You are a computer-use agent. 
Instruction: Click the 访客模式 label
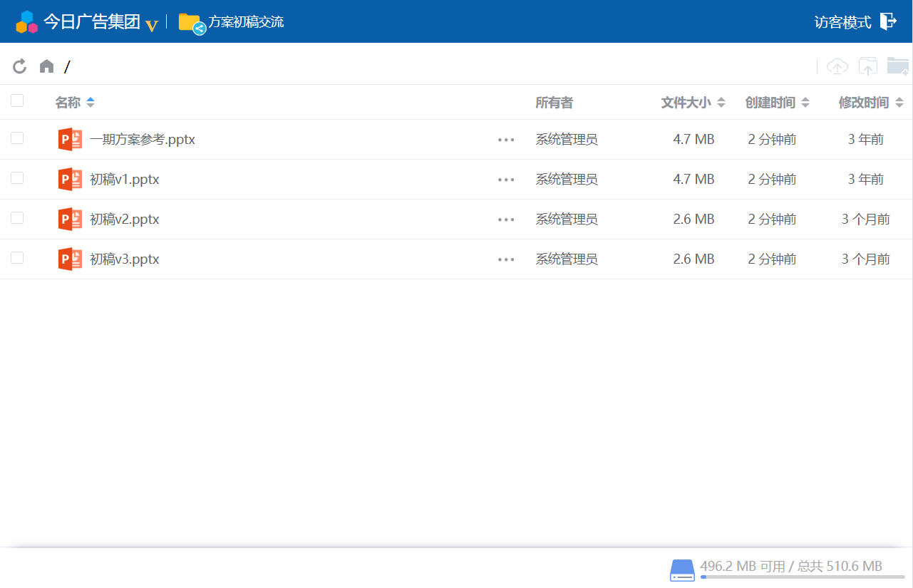(x=843, y=22)
